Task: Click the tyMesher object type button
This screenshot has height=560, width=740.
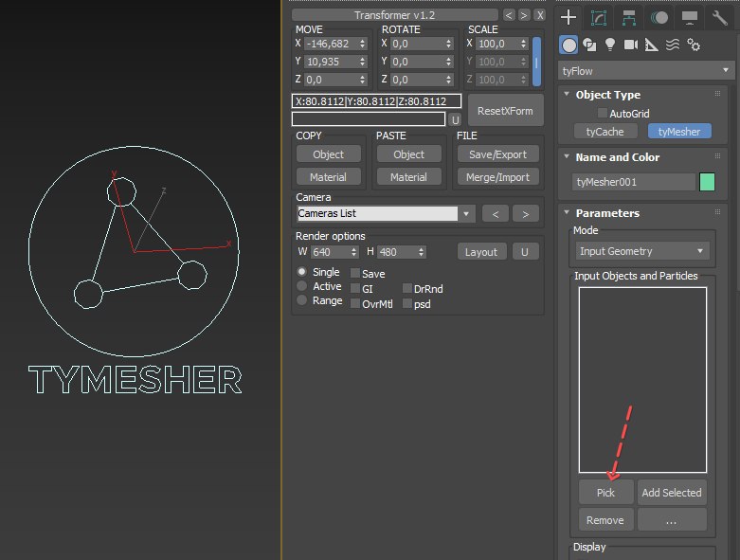Action: coord(679,132)
